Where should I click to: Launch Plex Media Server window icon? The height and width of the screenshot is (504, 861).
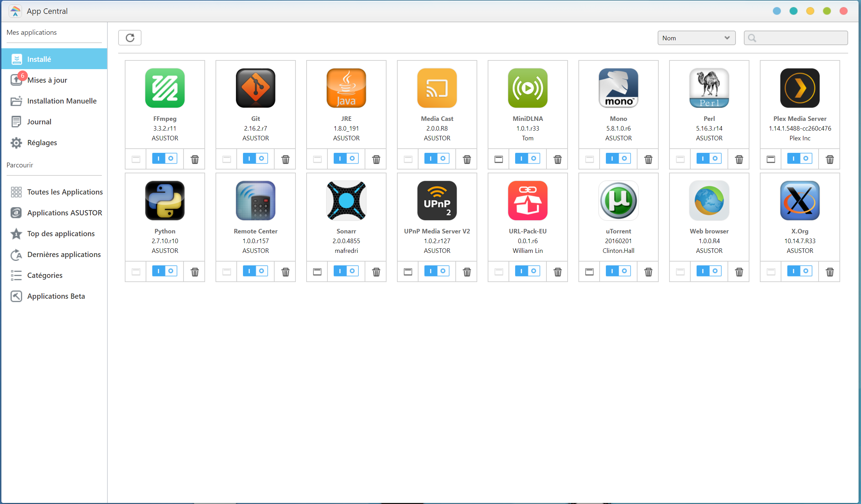tap(771, 159)
